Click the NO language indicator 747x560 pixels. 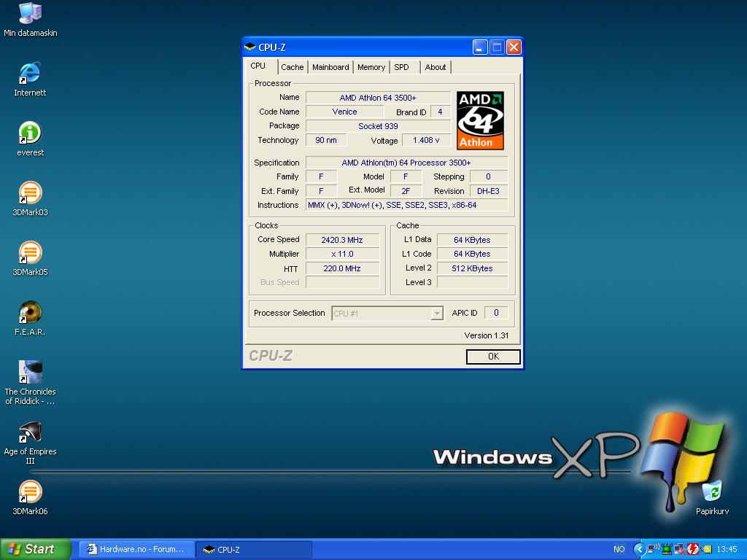coord(619,549)
